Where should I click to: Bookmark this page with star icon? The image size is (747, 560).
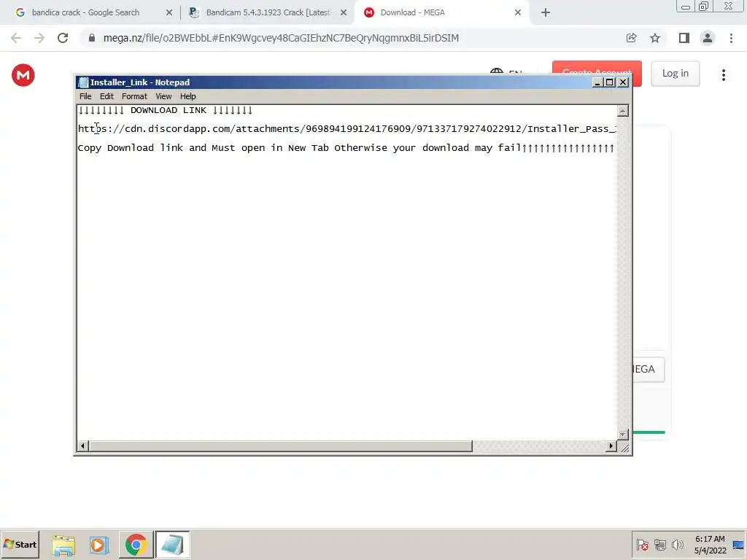pos(655,38)
